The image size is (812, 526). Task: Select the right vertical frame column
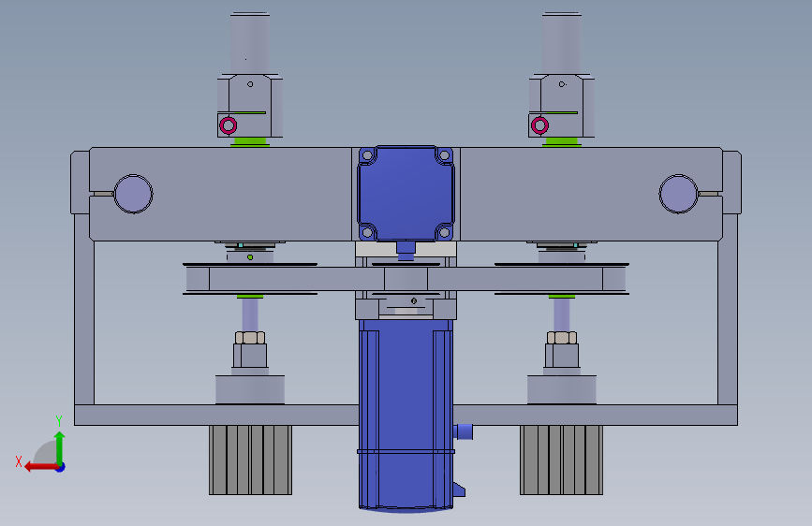coord(728,309)
